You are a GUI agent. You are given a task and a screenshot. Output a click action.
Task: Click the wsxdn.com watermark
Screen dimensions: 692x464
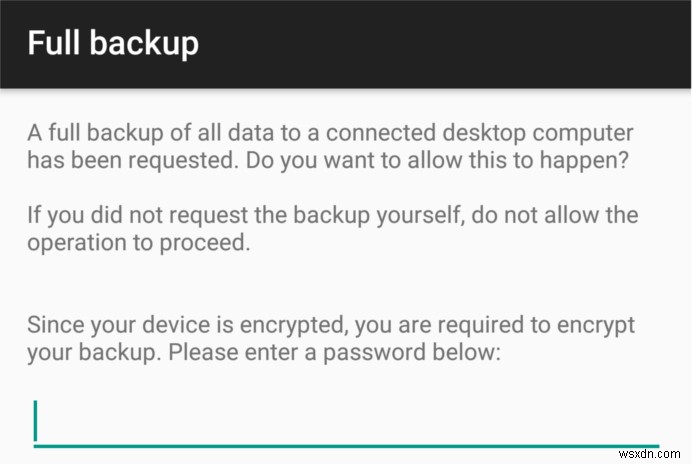tap(645, 450)
